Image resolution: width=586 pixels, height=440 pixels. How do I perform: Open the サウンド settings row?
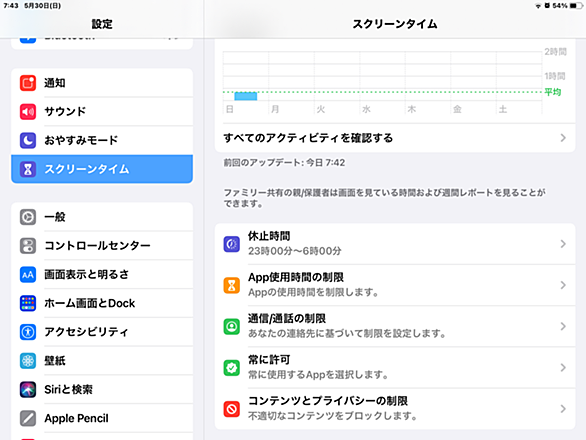click(102, 111)
